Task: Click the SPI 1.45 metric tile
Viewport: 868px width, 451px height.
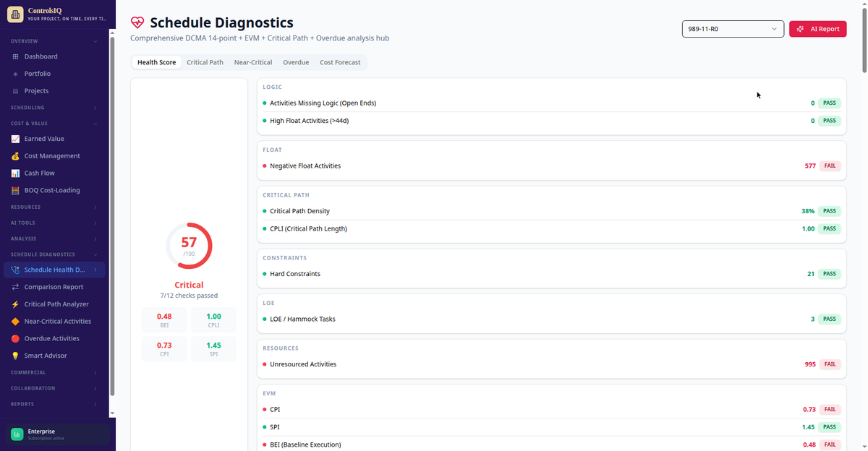Action: 213,349
